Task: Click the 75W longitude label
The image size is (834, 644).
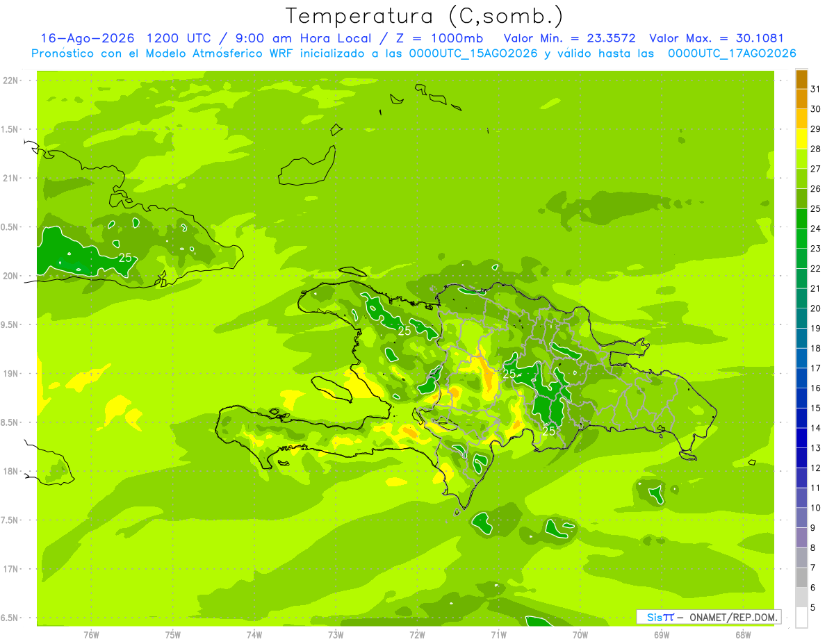Action: tap(173, 634)
